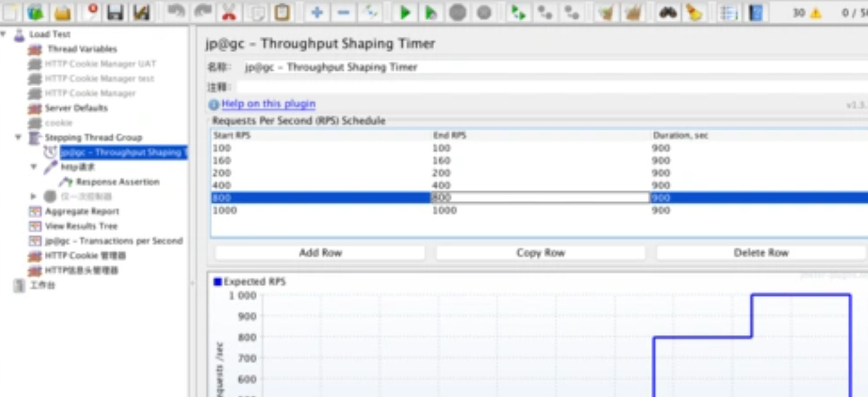This screenshot has height=397, width=868.
Task: Click the Remote Start All icon
Action: [x=518, y=11]
